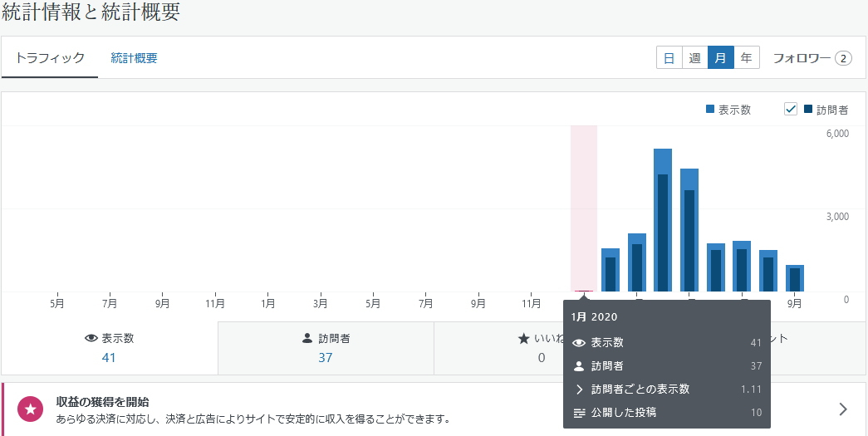
Task: Click the 表示数 blue legend swatch
Action: coord(710,110)
